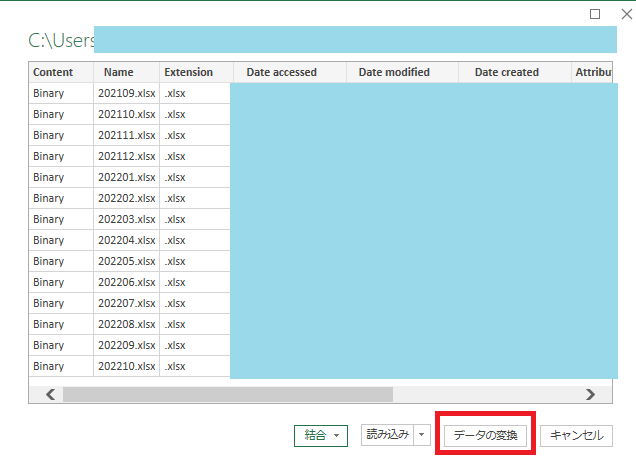Click the Date modified column header
636x459 pixels.
point(402,72)
